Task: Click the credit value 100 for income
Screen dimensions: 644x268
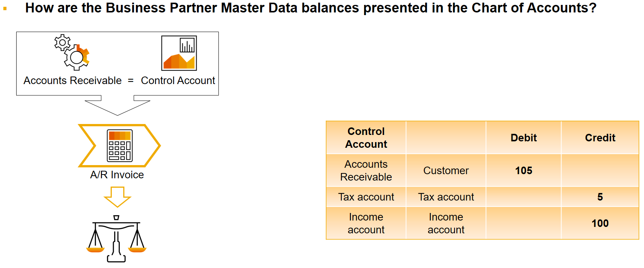Action: [600, 223]
